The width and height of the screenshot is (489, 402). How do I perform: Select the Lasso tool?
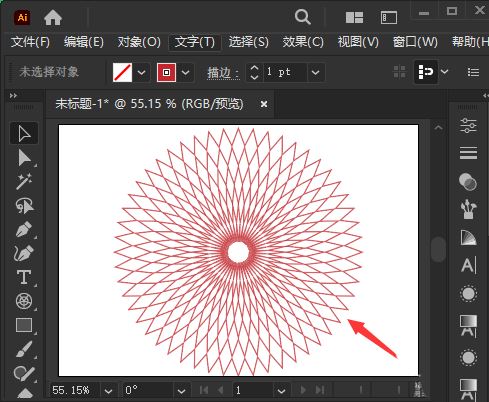click(24, 205)
